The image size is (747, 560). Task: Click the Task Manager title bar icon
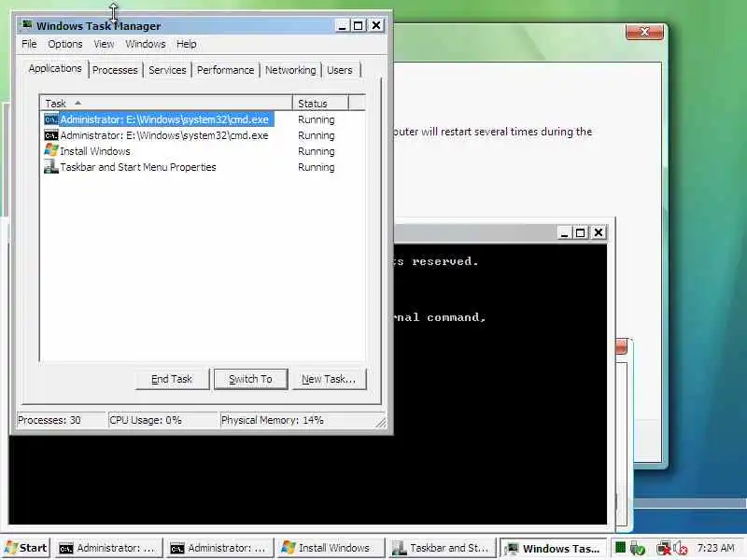pos(27,25)
